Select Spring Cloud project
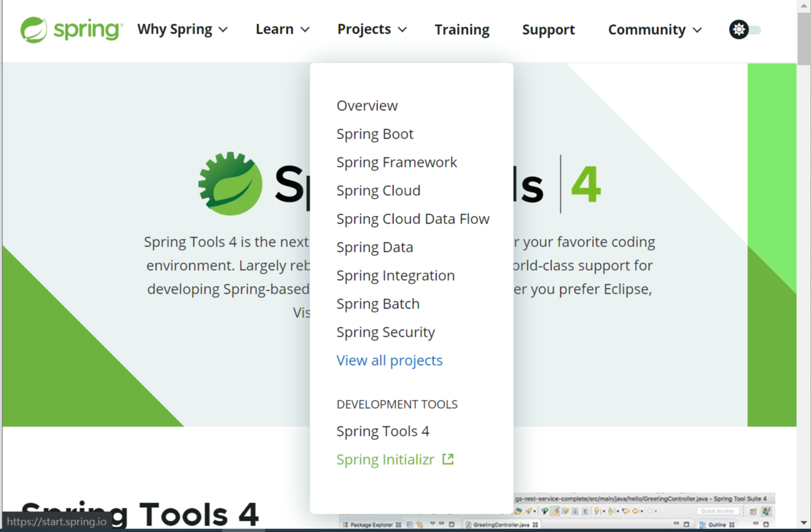The image size is (811, 532). tap(379, 191)
